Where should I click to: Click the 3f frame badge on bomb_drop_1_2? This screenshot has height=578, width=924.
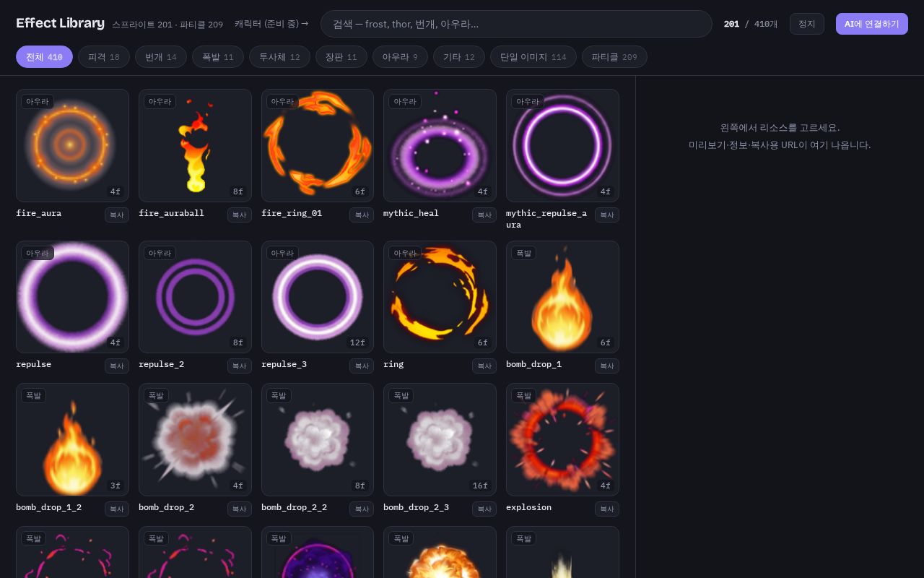(115, 486)
